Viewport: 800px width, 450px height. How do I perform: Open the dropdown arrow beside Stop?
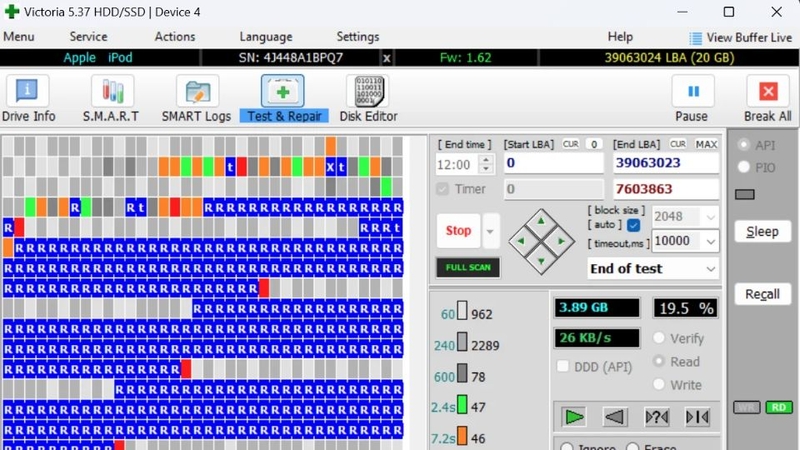pos(490,231)
